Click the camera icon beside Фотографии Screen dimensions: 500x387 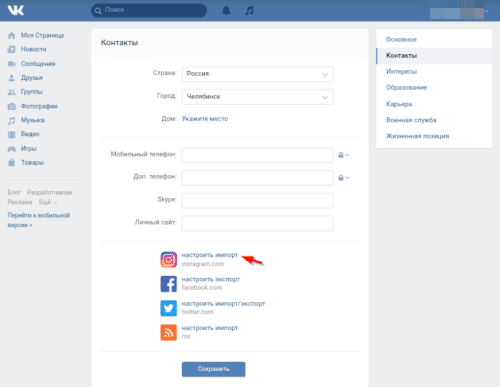point(12,106)
